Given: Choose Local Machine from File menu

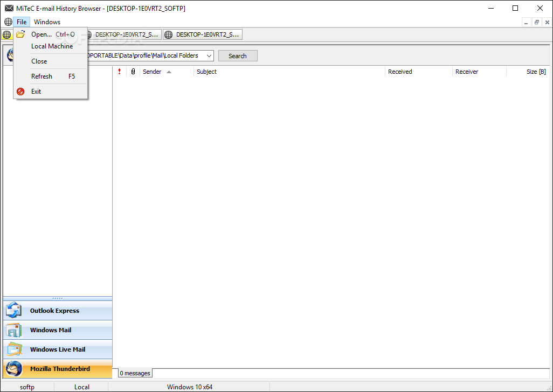Looking at the screenshot, I should point(51,46).
